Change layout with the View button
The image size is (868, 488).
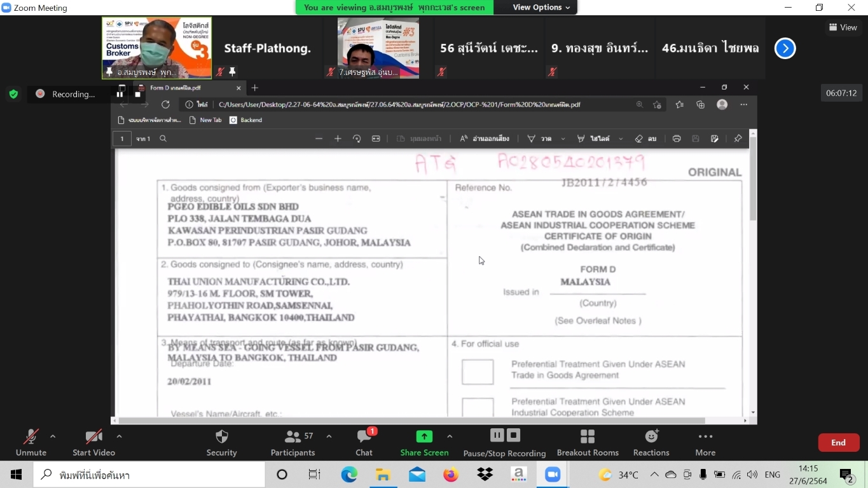tap(843, 27)
